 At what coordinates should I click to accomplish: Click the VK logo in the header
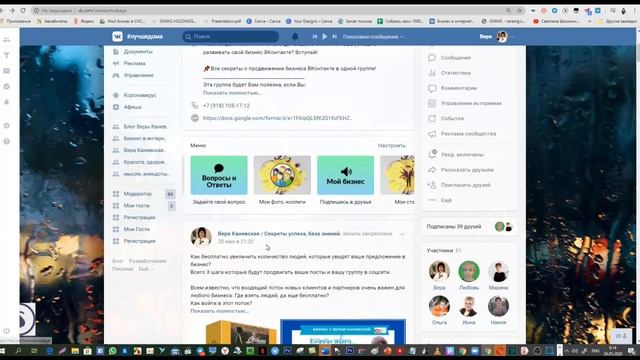coord(117,36)
